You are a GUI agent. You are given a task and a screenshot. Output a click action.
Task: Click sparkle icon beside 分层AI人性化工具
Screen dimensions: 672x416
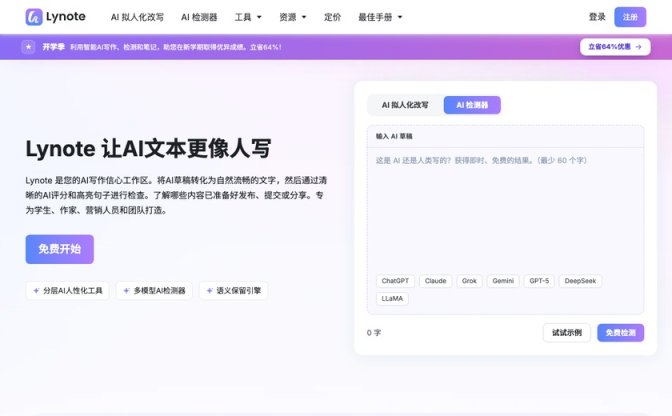36,290
